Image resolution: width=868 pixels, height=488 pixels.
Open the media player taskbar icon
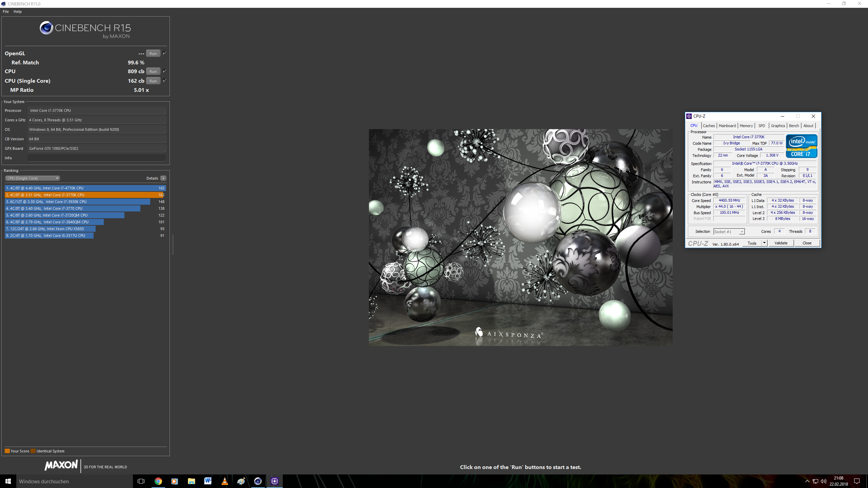[x=175, y=481]
